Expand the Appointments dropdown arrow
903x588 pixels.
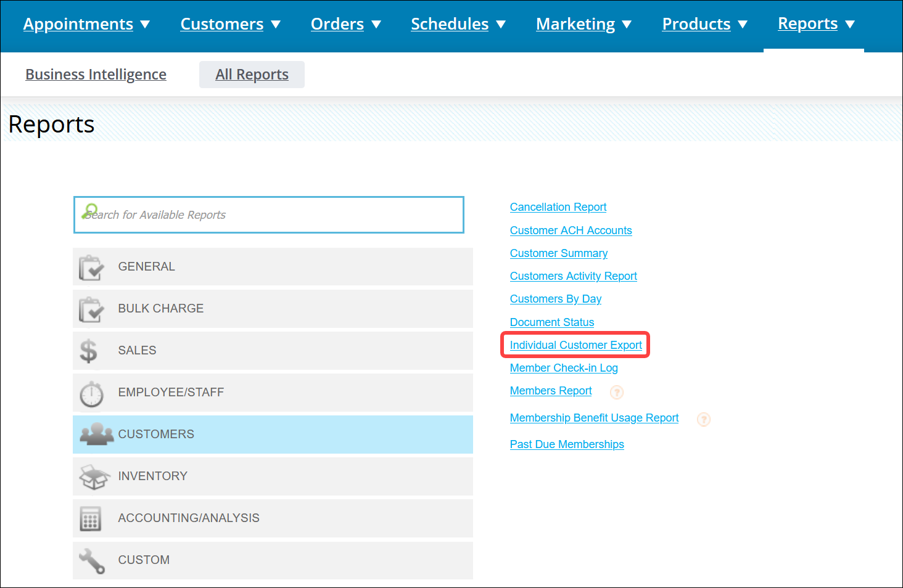145,25
